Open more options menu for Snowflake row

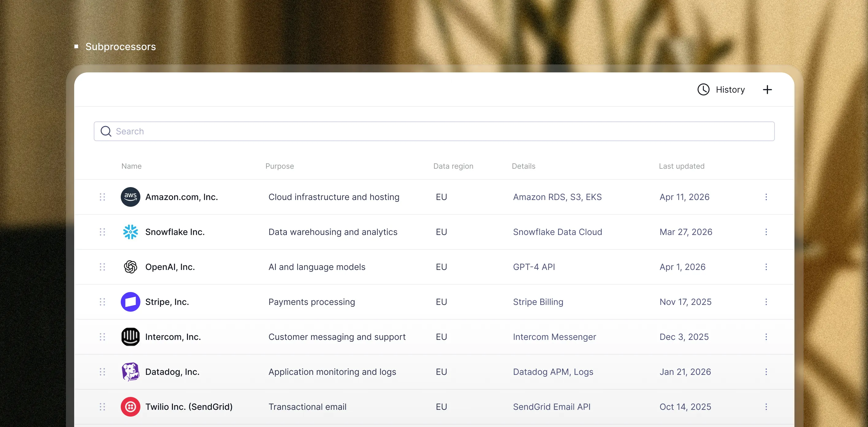tap(766, 232)
